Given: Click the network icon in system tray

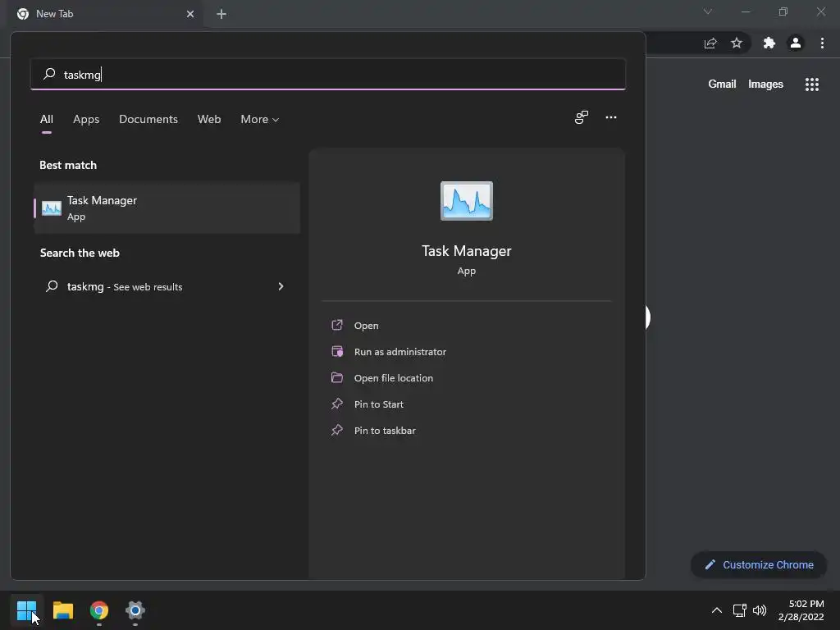Looking at the screenshot, I should tap(739, 610).
